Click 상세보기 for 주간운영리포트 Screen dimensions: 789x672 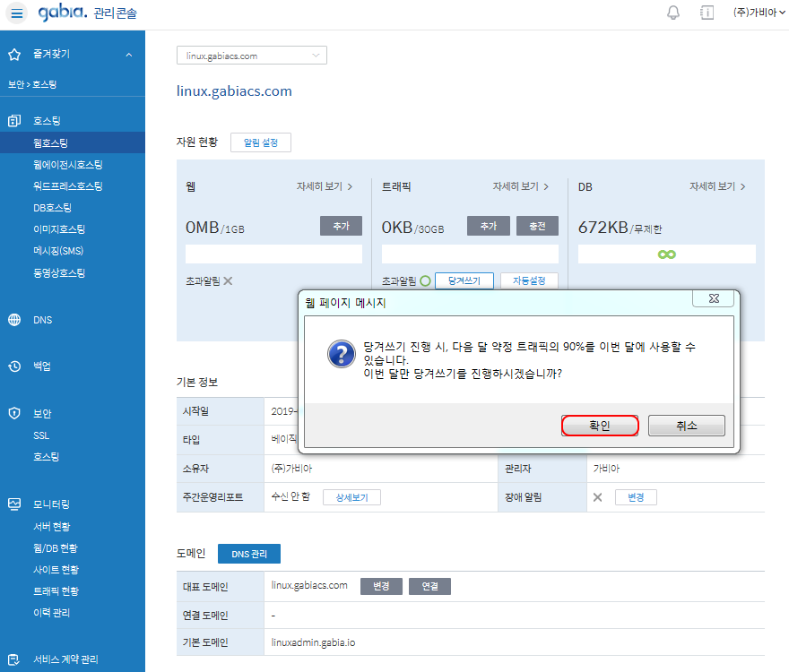(x=351, y=497)
